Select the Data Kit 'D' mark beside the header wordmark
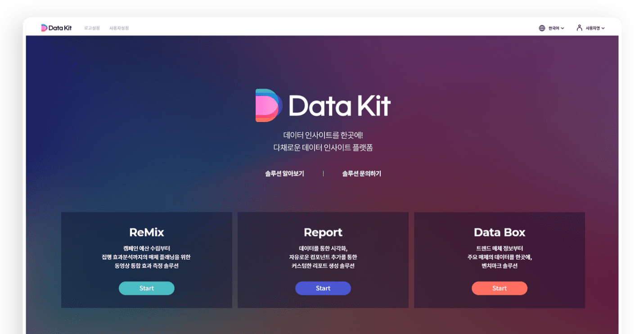 click(x=44, y=27)
